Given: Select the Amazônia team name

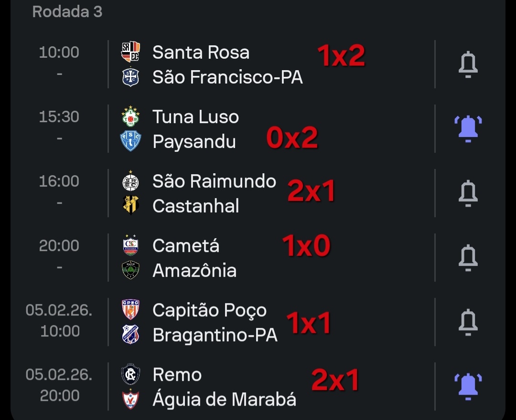Looking at the screenshot, I should [194, 271].
